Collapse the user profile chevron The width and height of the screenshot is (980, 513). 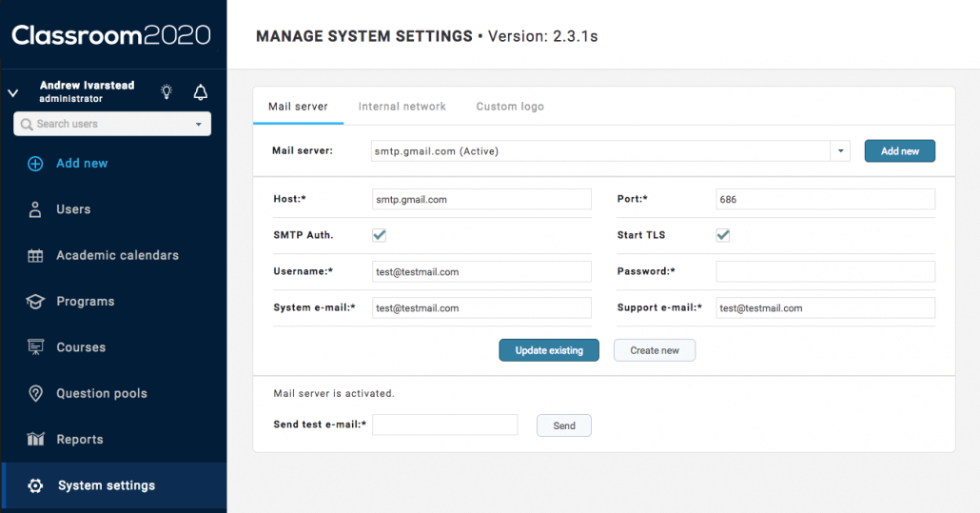(13, 93)
